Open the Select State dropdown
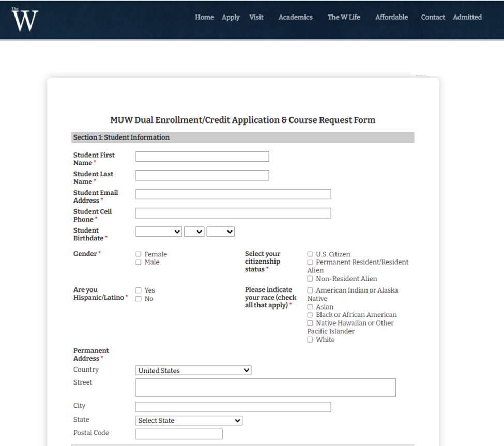The width and height of the screenshot is (504, 446). pyautogui.click(x=189, y=421)
